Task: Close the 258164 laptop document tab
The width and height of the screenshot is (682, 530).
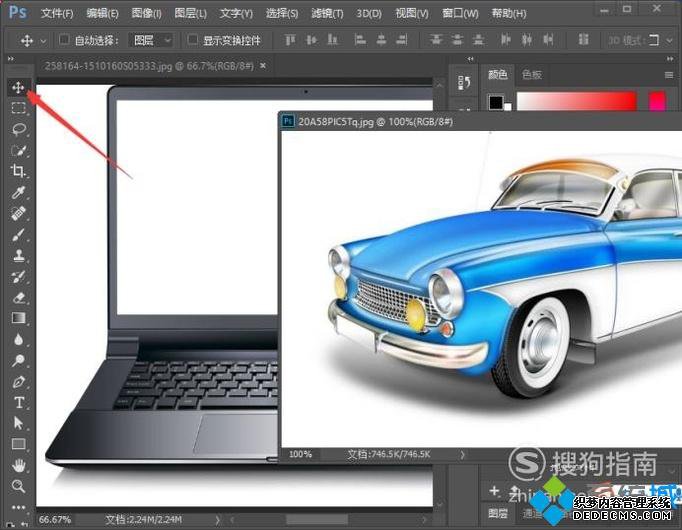Action: pos(263,66)
